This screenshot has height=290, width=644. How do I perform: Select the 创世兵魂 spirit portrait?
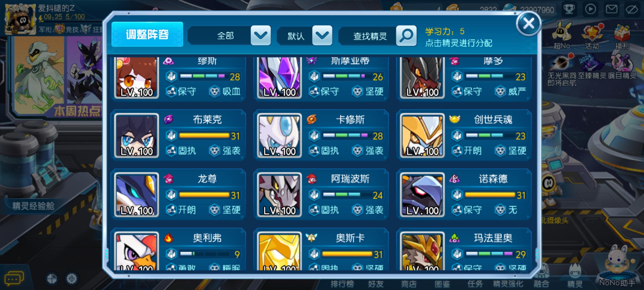pos(422,135)
